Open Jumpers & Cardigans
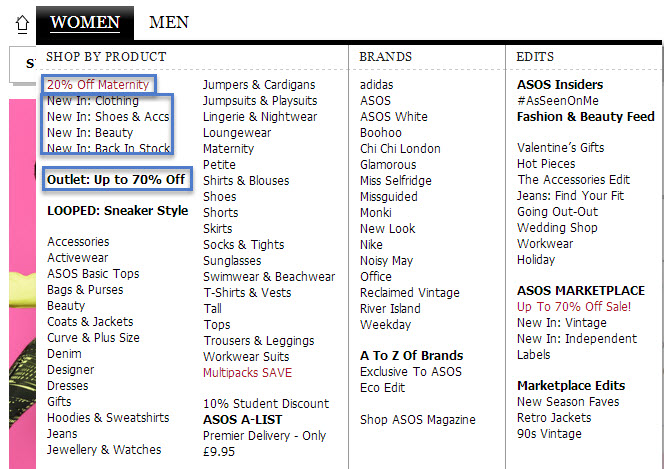 pos(259,85)
